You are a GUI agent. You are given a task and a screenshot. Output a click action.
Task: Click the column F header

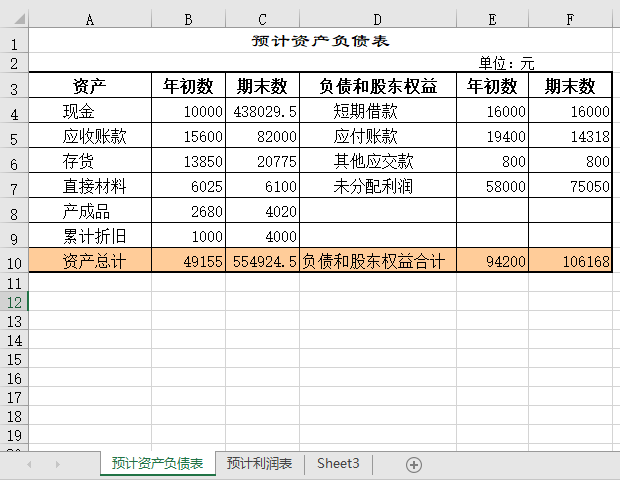click(570, 19)
